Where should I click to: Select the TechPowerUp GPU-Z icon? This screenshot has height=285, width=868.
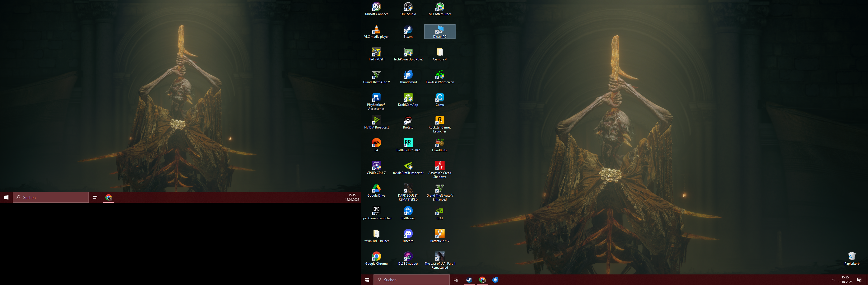[x=408, y=53]
